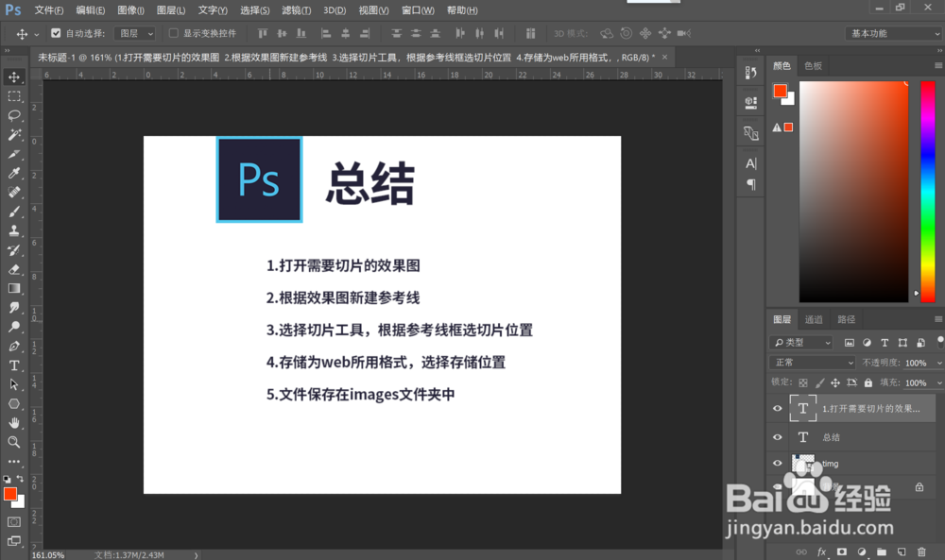Select the Horizontal Type tool in the toolbar
This screenshot has height=560, width=945.
[13, 365]
